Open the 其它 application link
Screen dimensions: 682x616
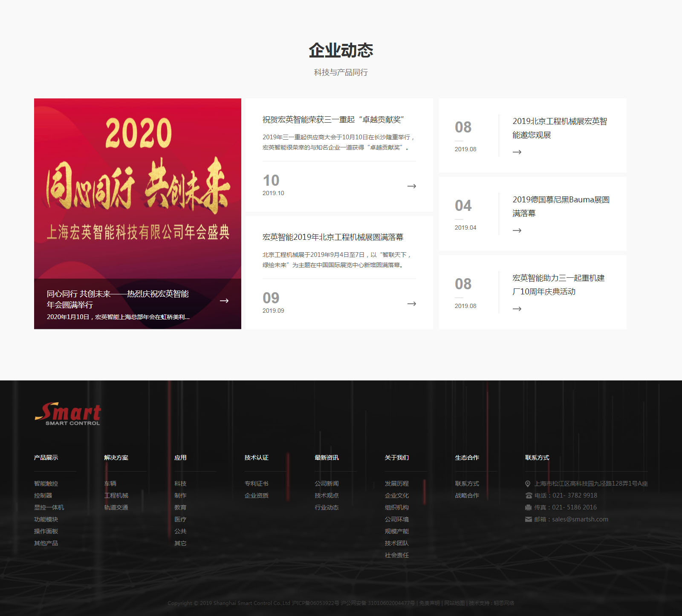tap(180, 543)
